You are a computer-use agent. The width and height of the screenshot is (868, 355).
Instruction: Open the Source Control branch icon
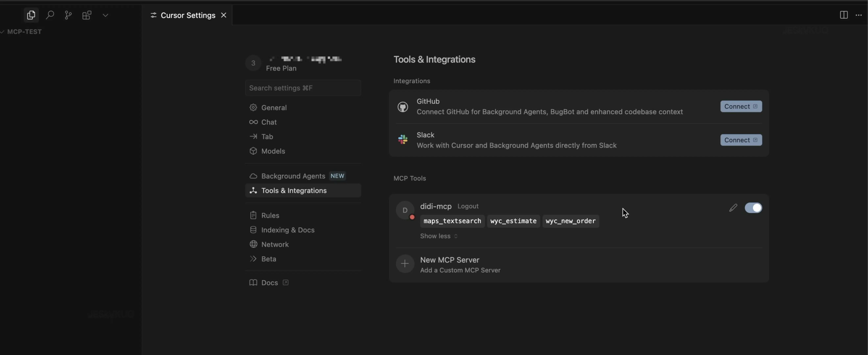[x=68, y=15]
